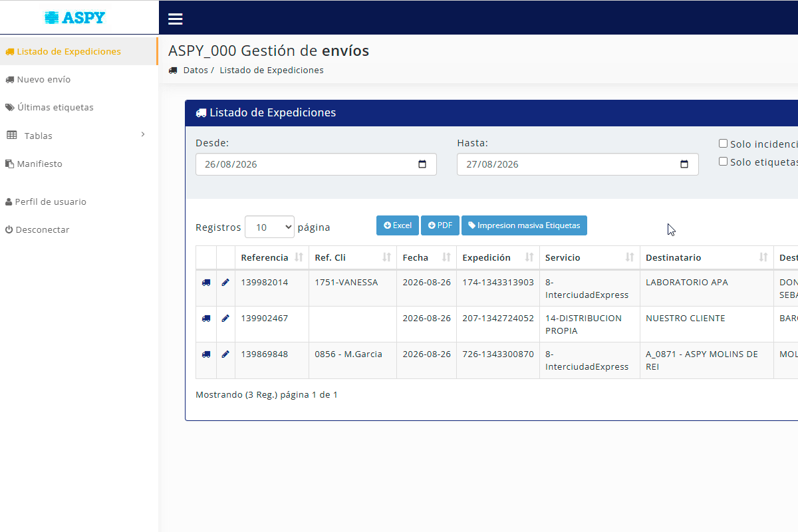This screenshot has height=532, width=798.
Task: Click the Desde date field
Action: point(316,164)
